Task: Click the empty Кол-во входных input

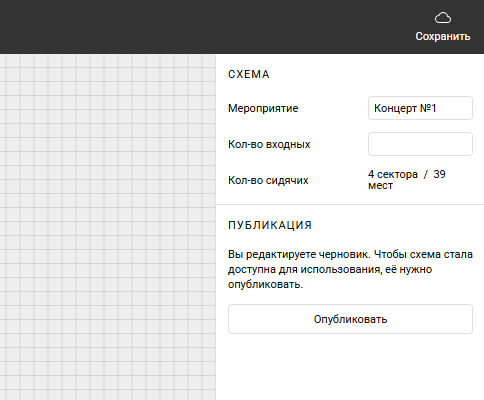Action: click(x=420, y=144)
